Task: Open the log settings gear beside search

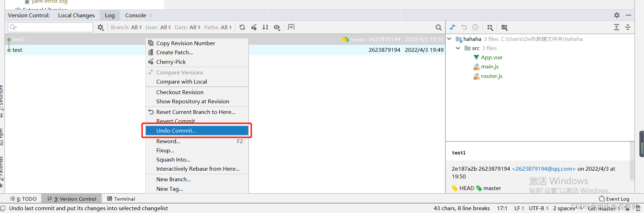Action: (x=101, y=28)
